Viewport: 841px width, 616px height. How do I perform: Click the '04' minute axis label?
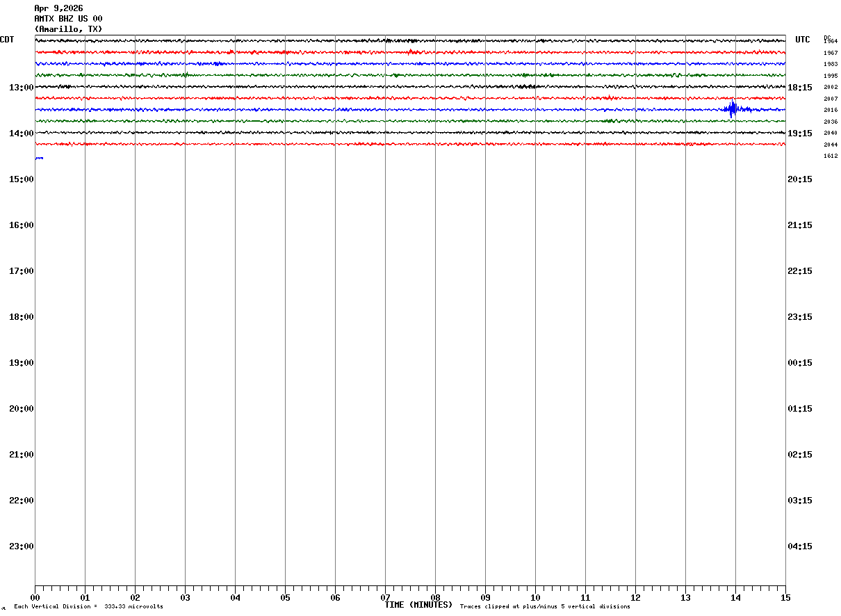[235, 598]
